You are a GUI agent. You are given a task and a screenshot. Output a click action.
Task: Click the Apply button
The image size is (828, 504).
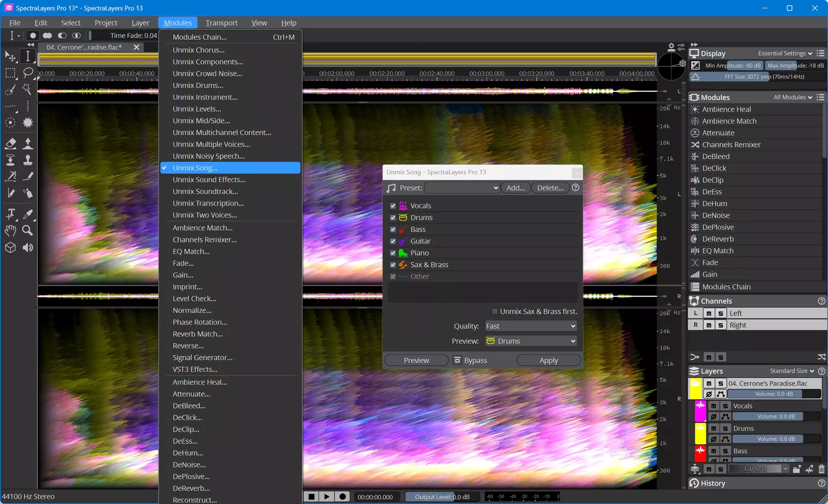coord(549,360)
